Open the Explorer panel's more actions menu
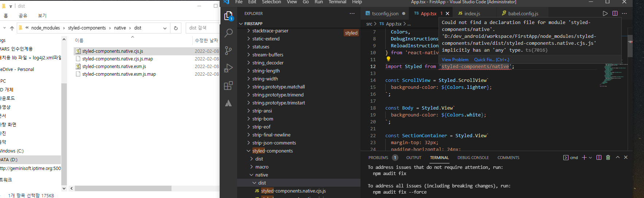 pyautogui.click(x=352, y=13)
